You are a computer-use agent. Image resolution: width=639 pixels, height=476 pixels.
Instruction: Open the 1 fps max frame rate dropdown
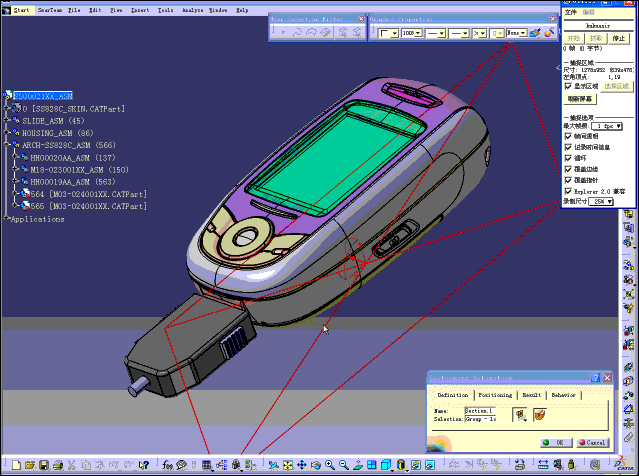tap(609, 126)
